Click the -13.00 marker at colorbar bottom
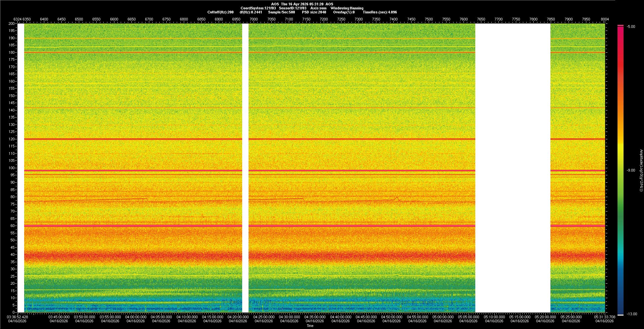Image resolution: width=644 pixels, height=329 pixels. point(632,314)
